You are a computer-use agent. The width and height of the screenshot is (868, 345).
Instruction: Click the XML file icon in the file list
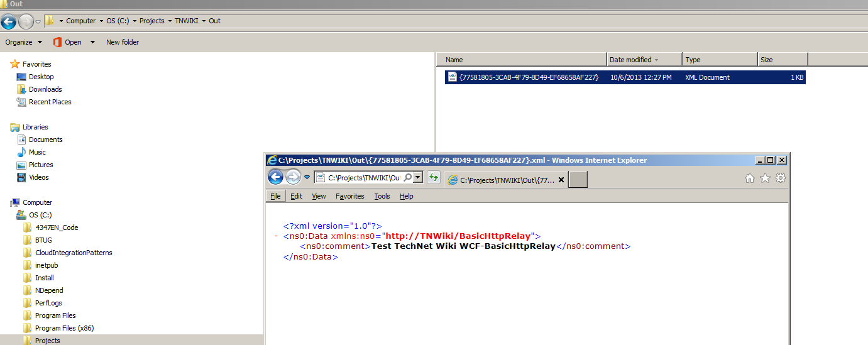452,77
